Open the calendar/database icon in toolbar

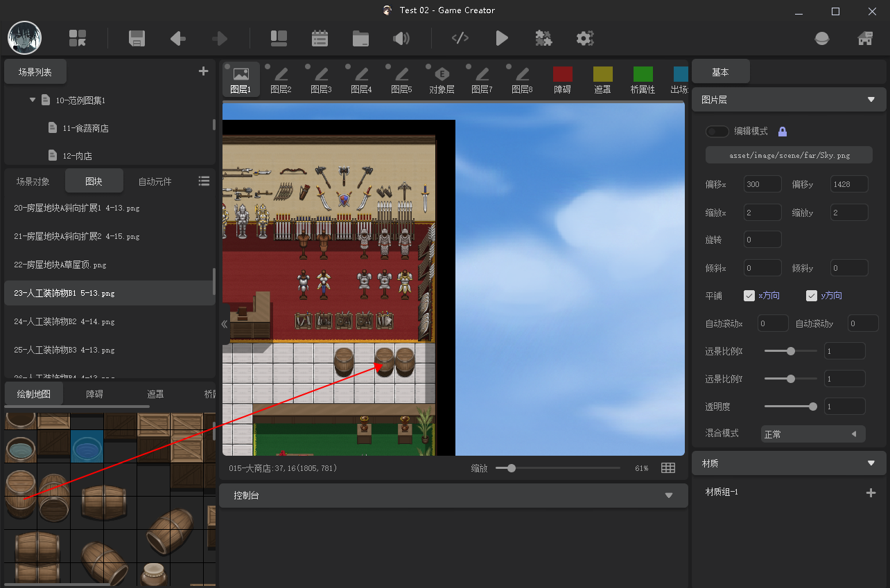[320, 38]
